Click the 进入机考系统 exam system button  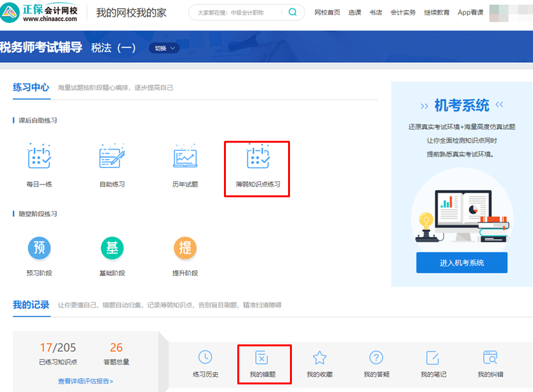click(461, 263)
